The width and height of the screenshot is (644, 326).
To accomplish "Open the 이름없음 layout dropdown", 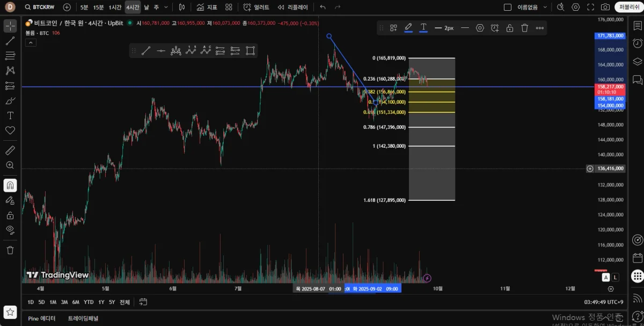I will [x=532, y=7].
